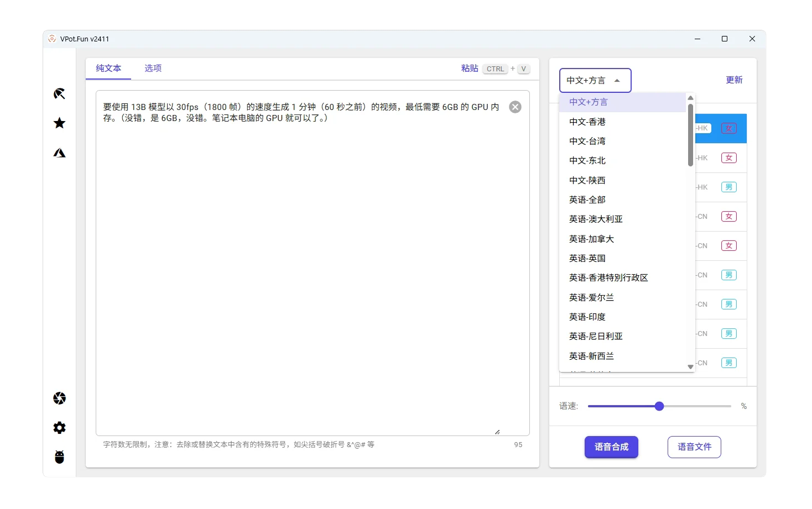Click the dropdown list scrollbar thumb
Image resolution: width=812 pixels, height=509 pixels.
690,135
